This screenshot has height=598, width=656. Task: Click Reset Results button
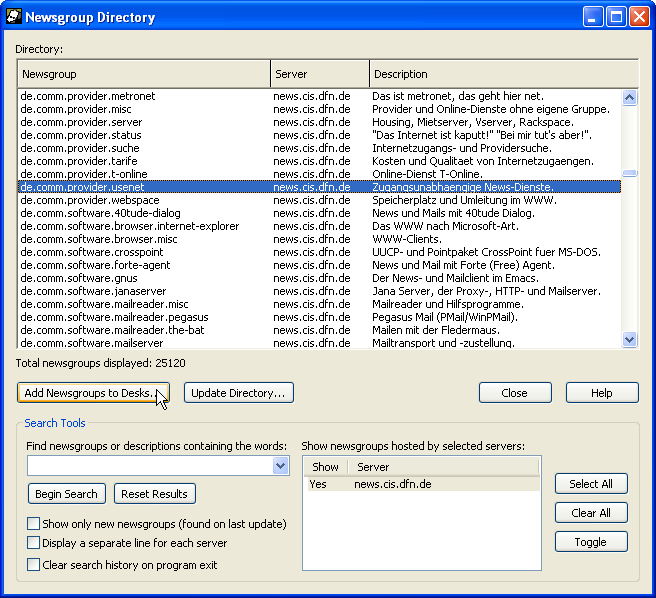[155, 494]
